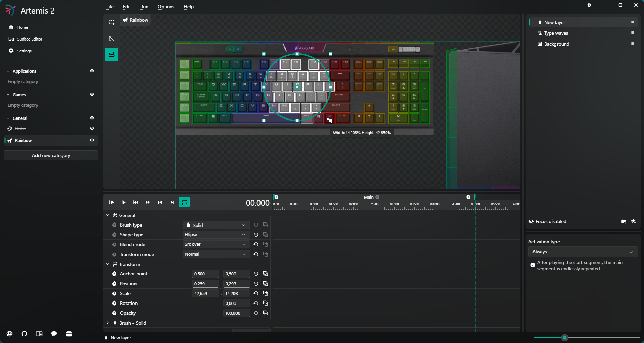This screenshot has height=343, width=644.
Task: Pause the Type waves layer
Action: click(633, 33)
